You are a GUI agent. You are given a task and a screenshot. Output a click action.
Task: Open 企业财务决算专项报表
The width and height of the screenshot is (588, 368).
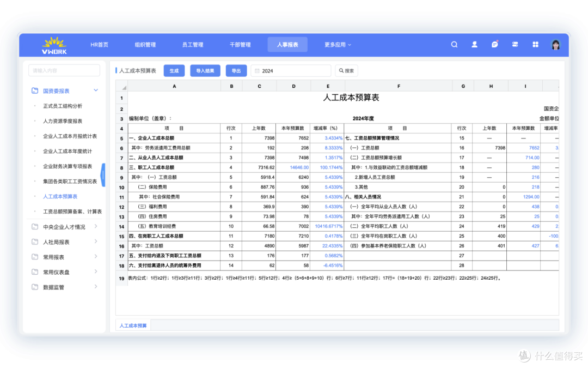click(x=68, y=166)
